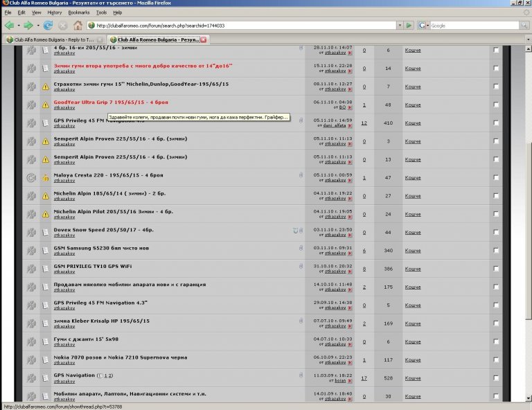Screen dimensions: 532x410
Task: Click the green Go arrow beside address bar
Action: pos(409,25)
